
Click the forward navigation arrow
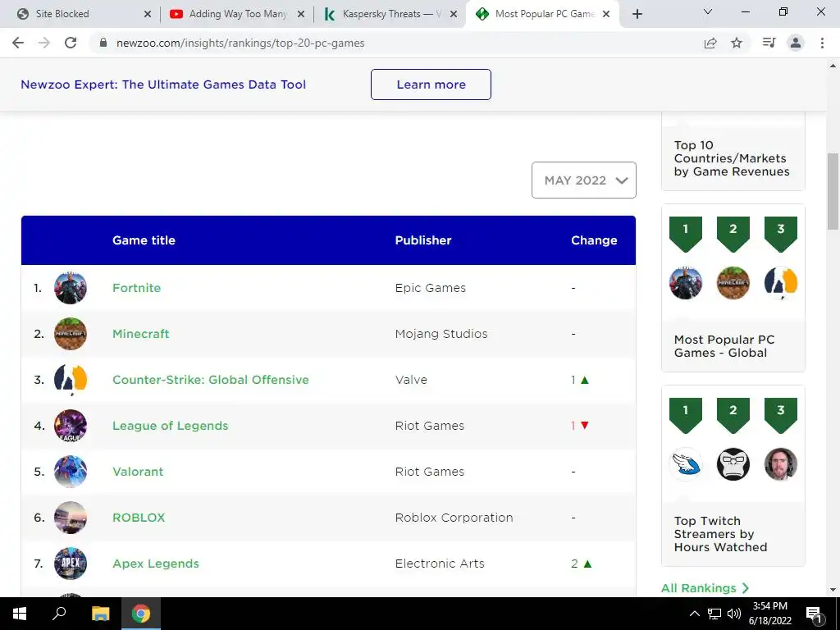pyautogui.click(x=44, y=43)
